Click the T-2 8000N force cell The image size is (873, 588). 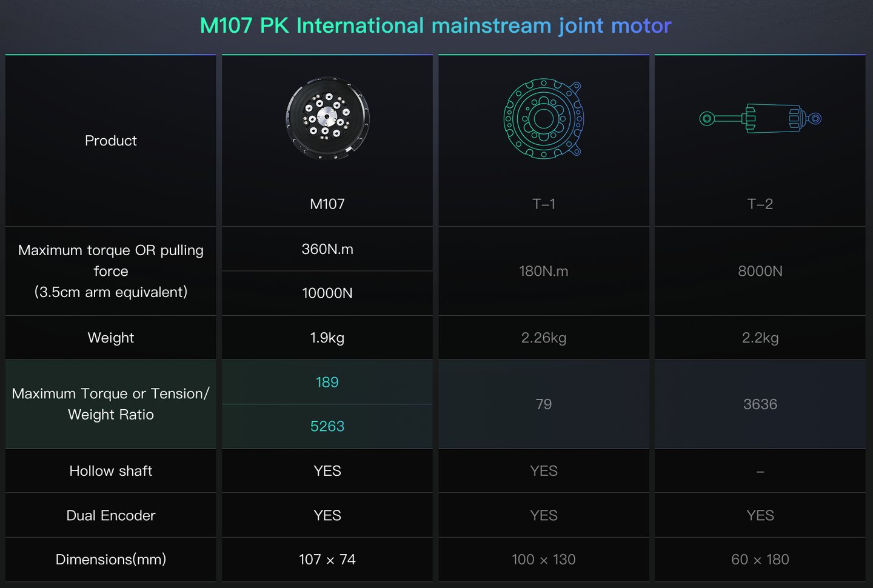click(760, 271)
